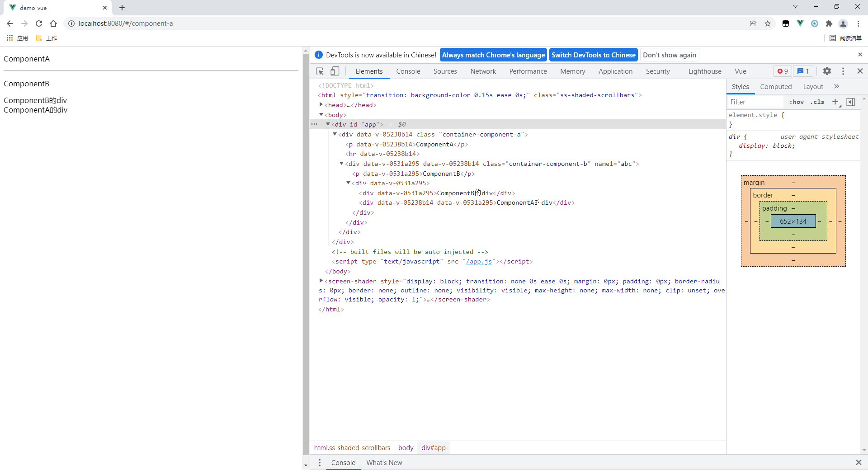The image size is (868, 470).
Task: Switch to the Computed styles tab
Action: pos(776,86)
